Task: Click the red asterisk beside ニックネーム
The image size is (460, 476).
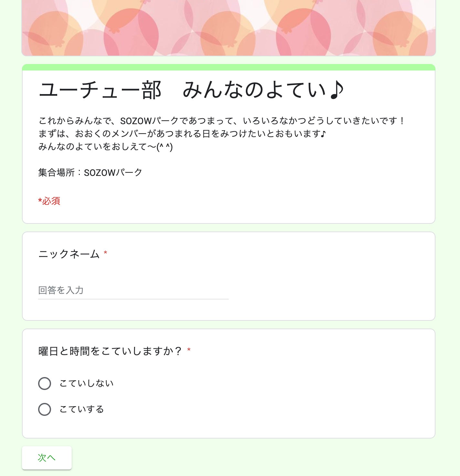Action: click(x=105, y=253)
